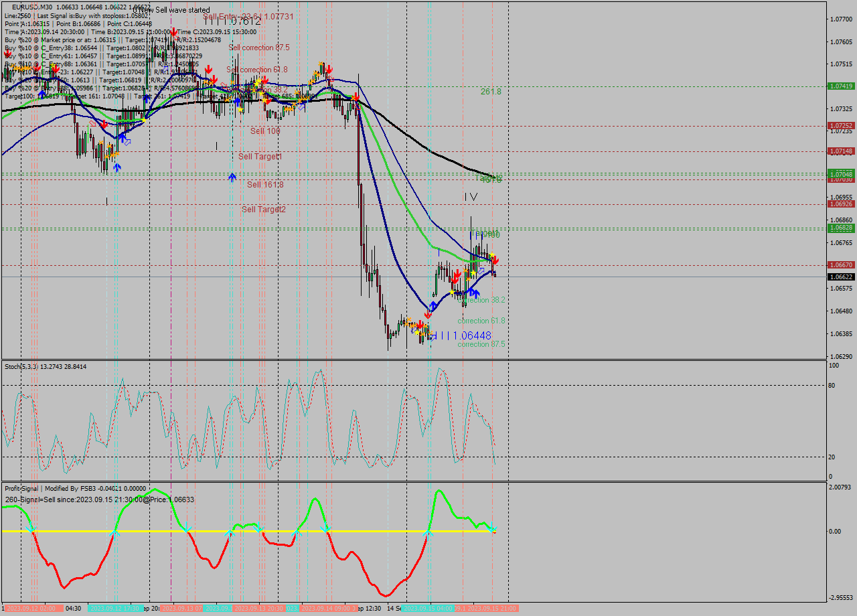This screenshot has height=616, width=857.
Task: Click the green 'correction 87.5' label
Action: pos(481,344)
